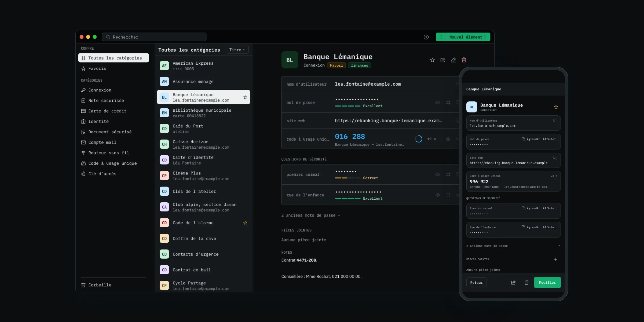The height and width of the screenshot is (322, 644).
Task: Select Cinéma Plus list entry
Action: [203, 175]
